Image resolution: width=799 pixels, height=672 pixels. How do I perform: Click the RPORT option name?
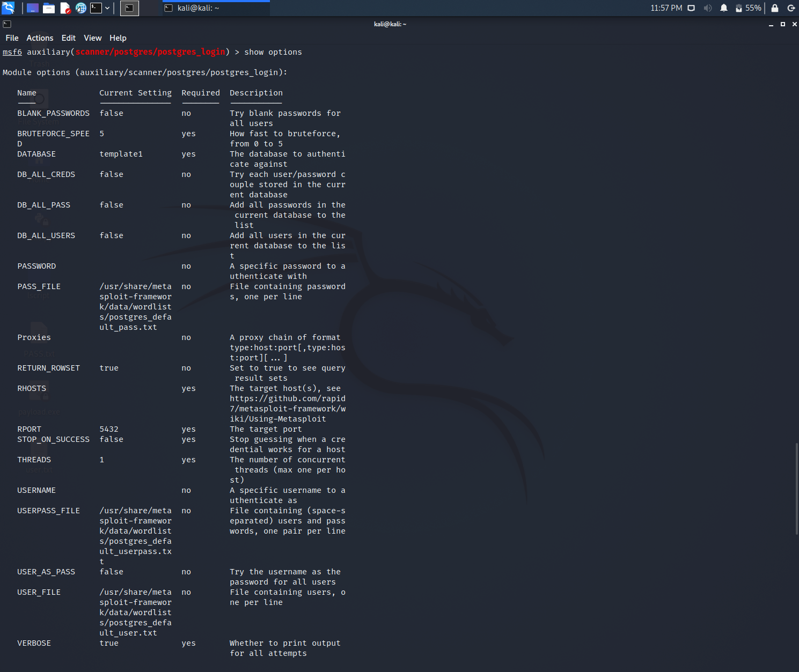pyautogui.click(x=29, y=429)
